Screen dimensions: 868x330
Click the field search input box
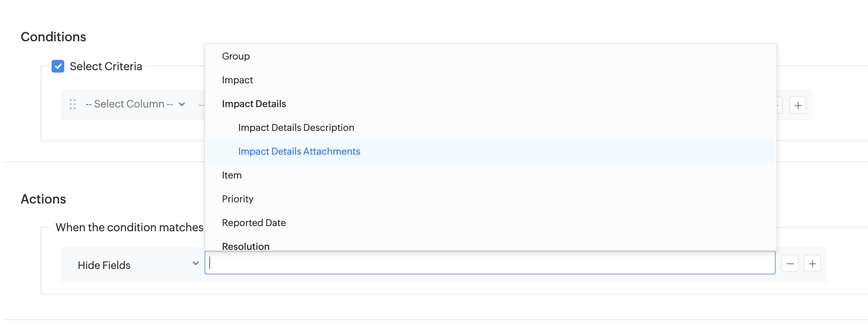click(490, 263)
